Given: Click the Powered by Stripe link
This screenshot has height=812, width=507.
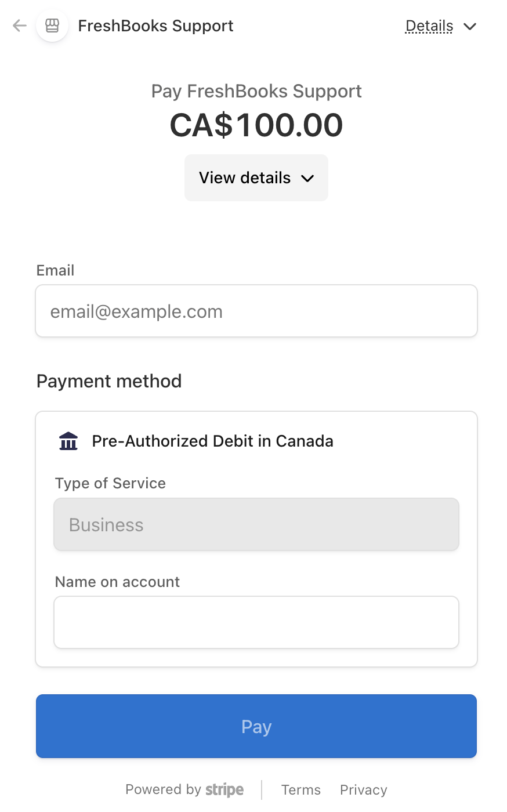Looking at the screenshot, I should tap(184, 789).
